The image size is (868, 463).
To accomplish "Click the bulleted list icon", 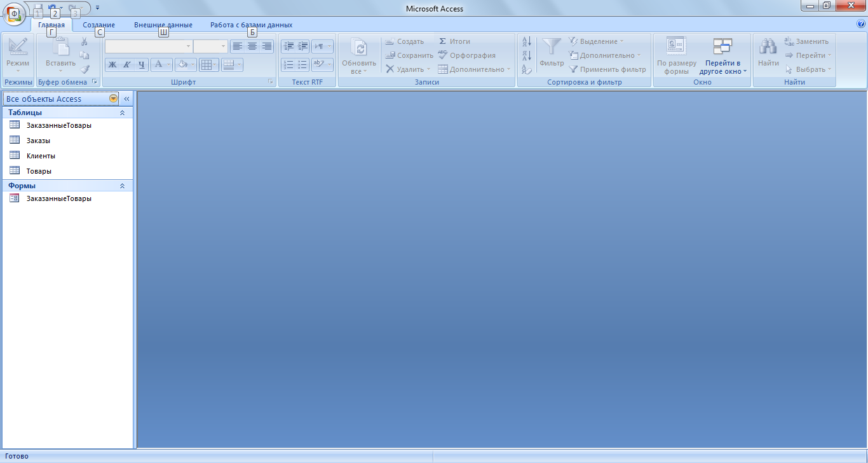I will (303, 64).
